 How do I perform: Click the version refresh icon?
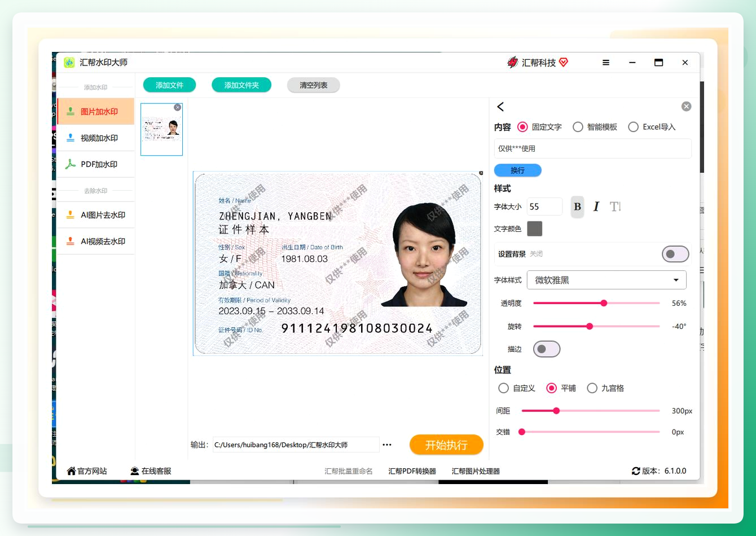tap(636, 471)
